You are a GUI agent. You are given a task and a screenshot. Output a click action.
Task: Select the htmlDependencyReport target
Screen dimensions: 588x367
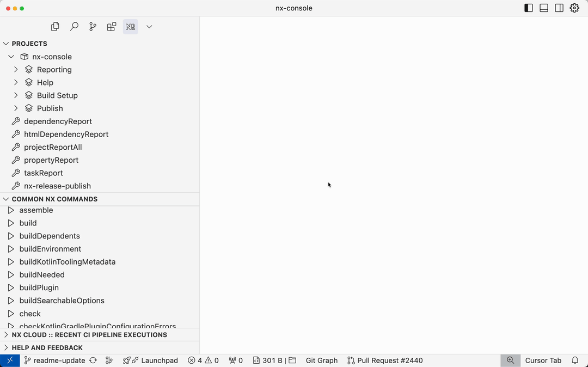[x=66, y=134]
